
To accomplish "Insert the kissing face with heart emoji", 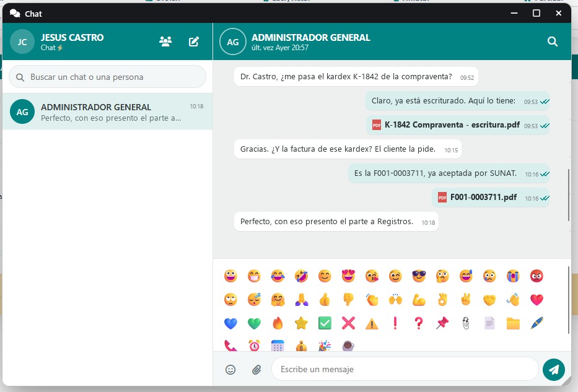I will 372,276.
